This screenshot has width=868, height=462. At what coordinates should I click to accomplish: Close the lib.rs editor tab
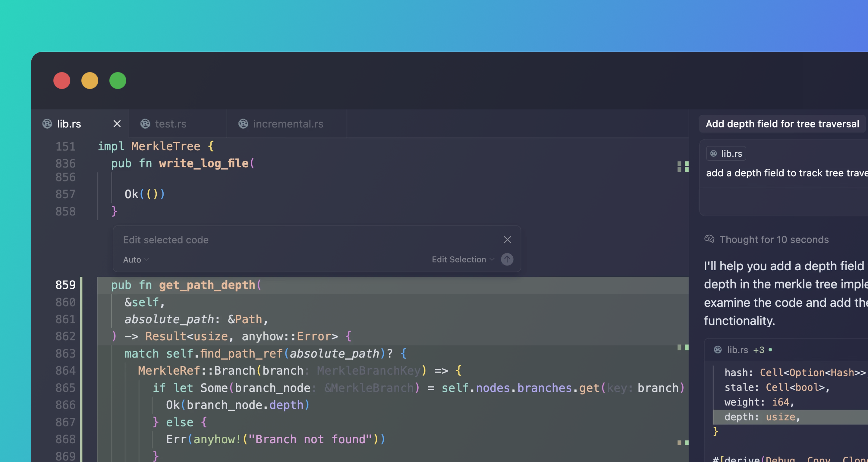(117, 124)
